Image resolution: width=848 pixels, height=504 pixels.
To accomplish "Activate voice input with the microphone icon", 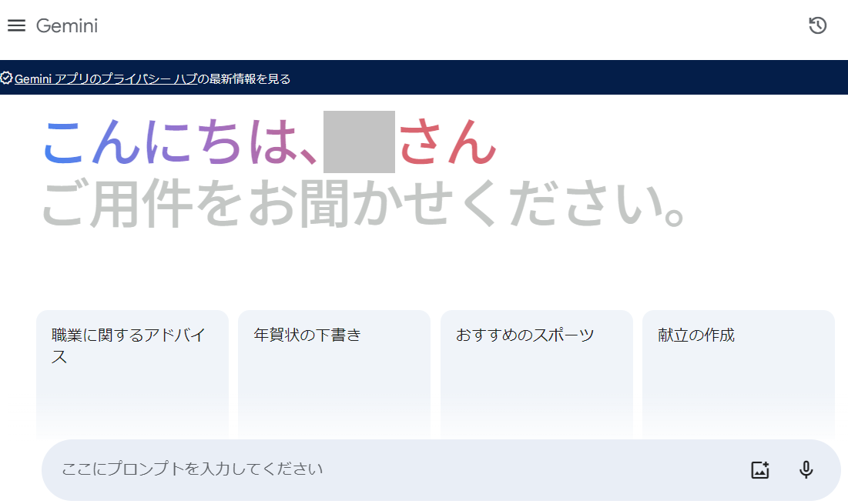I will [806, 468].
